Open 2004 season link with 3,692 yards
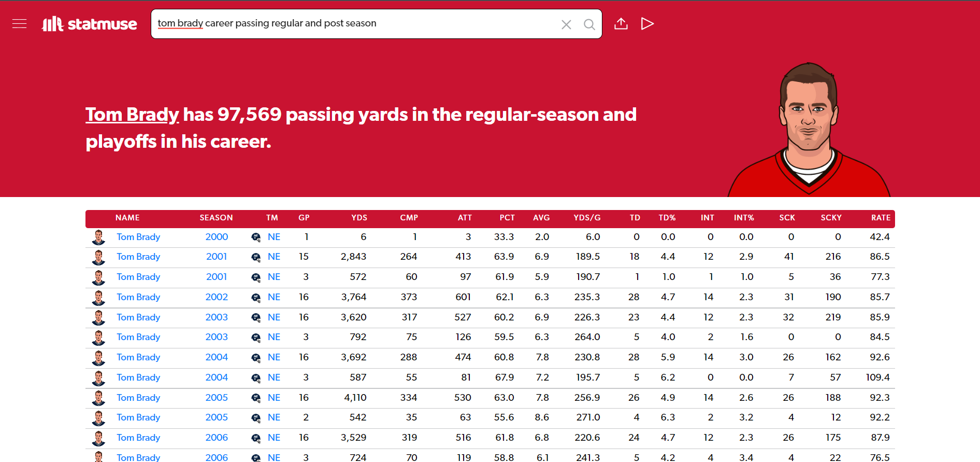The image size is (980, 462). pos(217,357)
